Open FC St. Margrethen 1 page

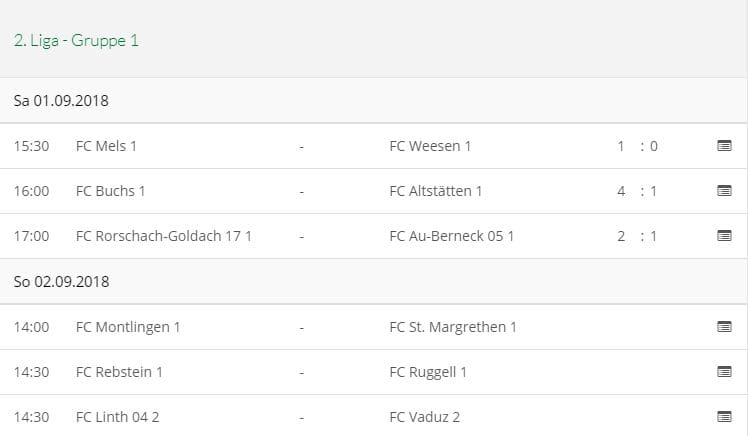coord(453,327)
